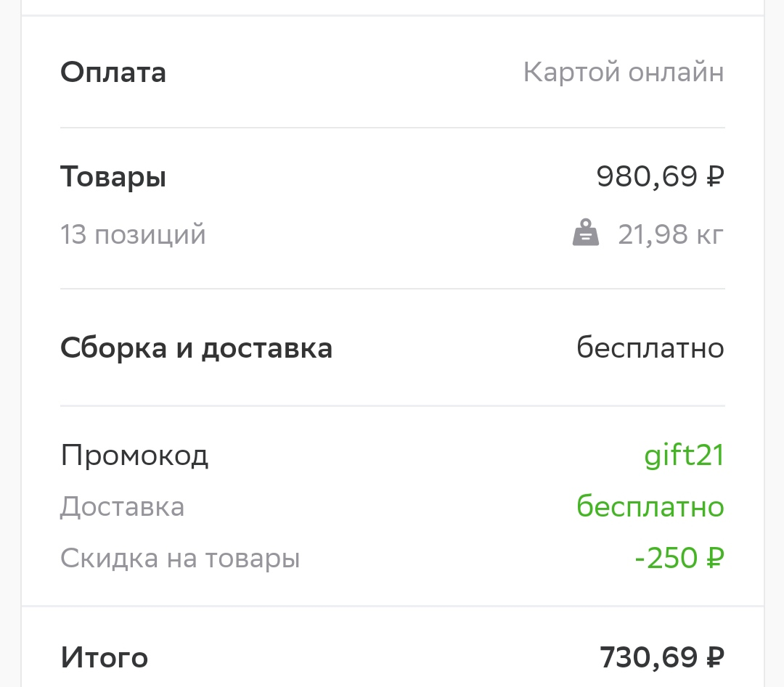Image resolution: width=784 pixels, height=687 pixels.
Task: Click the 'Итого' total label
Action: [105, 657]
